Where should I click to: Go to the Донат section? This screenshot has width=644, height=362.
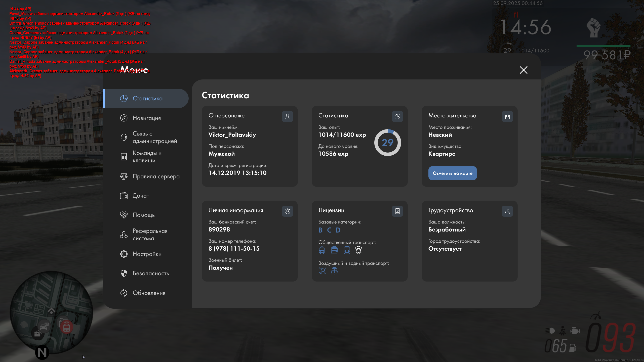141,196
